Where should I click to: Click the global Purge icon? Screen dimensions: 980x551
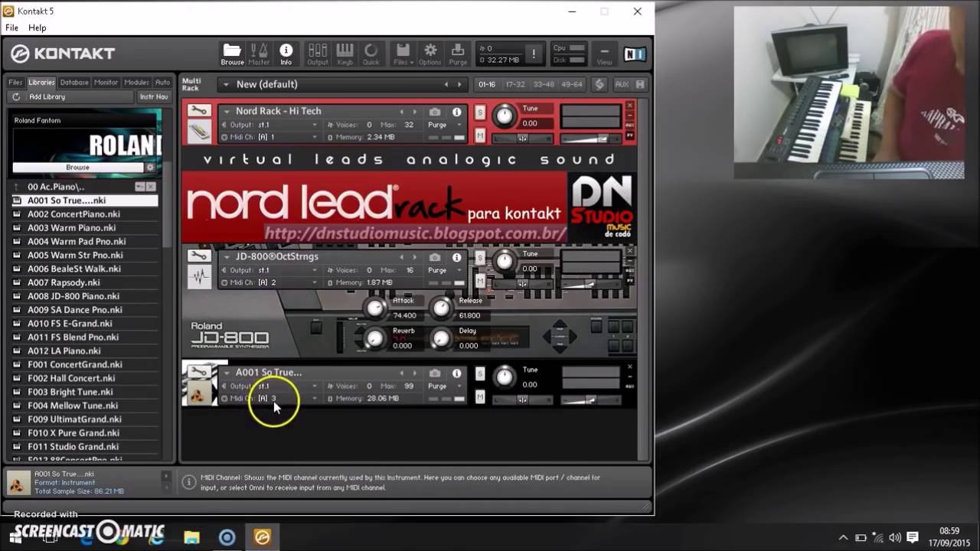pos(458,54)
